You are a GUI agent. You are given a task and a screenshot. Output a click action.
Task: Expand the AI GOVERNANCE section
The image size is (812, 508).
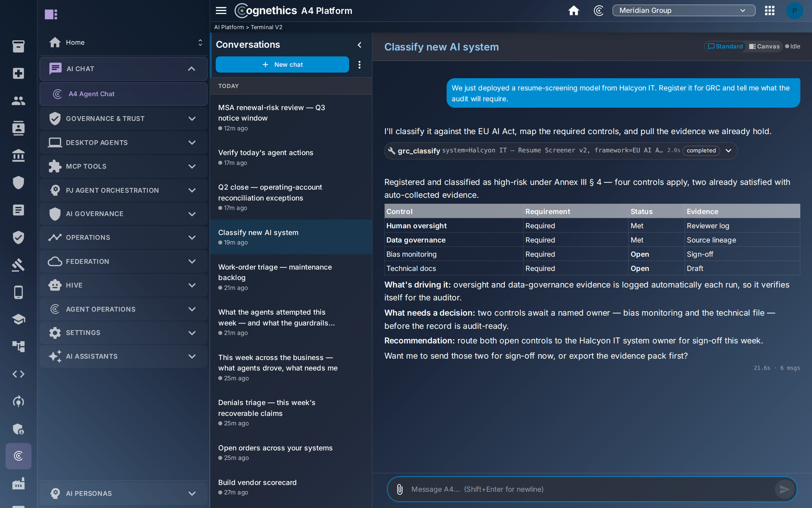(x=123, y=214)
